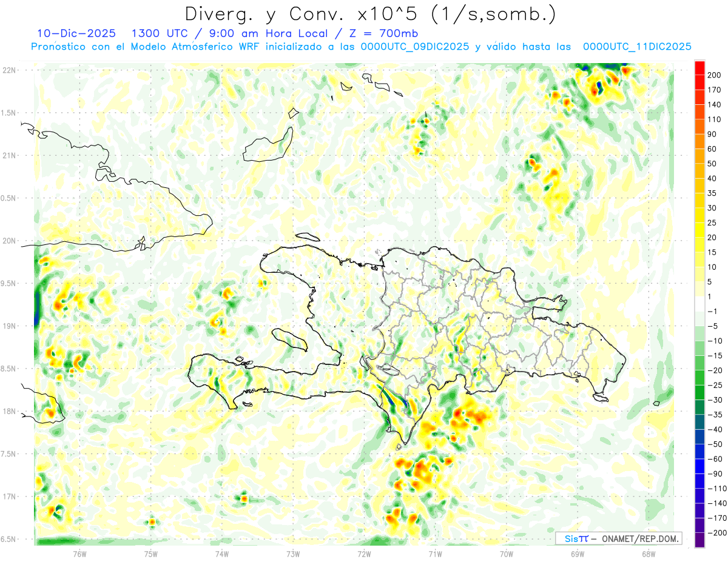The width and height of the screenshot is (728, 562).
Task: Click the '1.5N' latitude label
Action: [x=8, y=113]
